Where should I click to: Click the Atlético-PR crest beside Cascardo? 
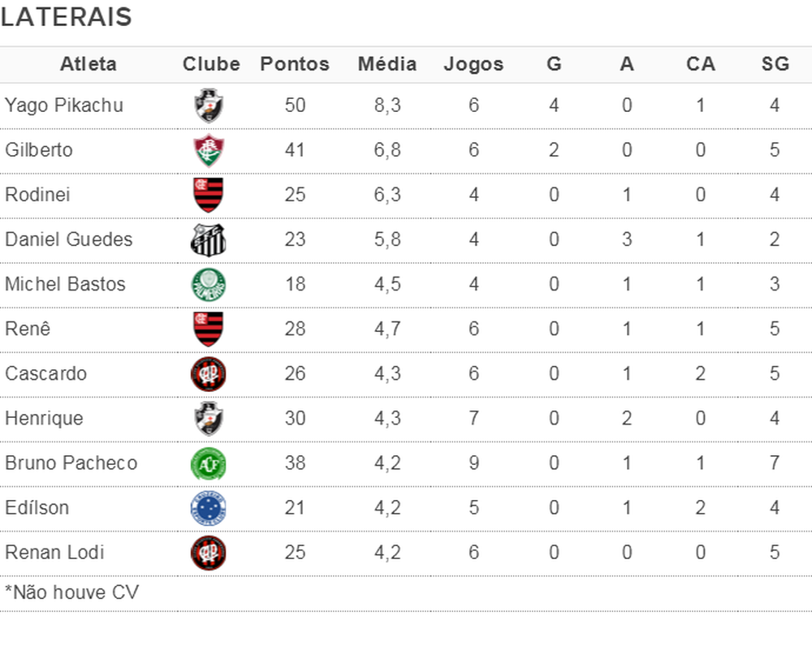(209, 374)
